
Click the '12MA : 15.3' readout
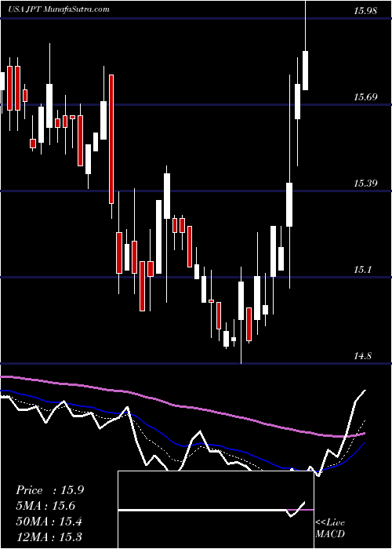pyautogui.click(x=49, y=536)
